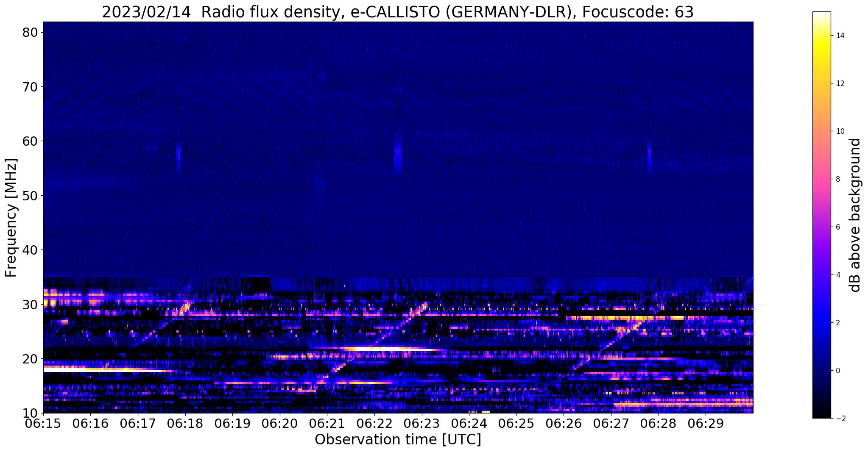Click the 06:27 time tick label
This screenshot has height=452, width=868.
click(x=611, y=423)
